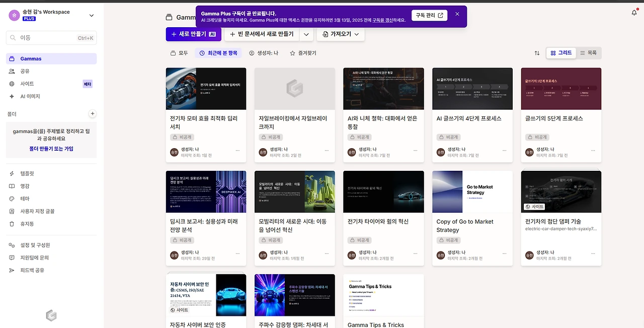
Task: Open the 가져오기 dropdown
Action: tap(340, 34)
